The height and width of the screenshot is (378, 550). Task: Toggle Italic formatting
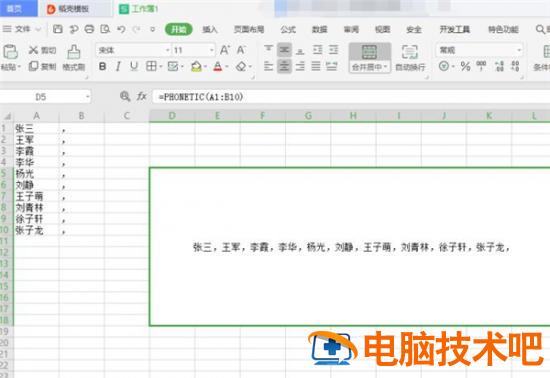(118, 66)
